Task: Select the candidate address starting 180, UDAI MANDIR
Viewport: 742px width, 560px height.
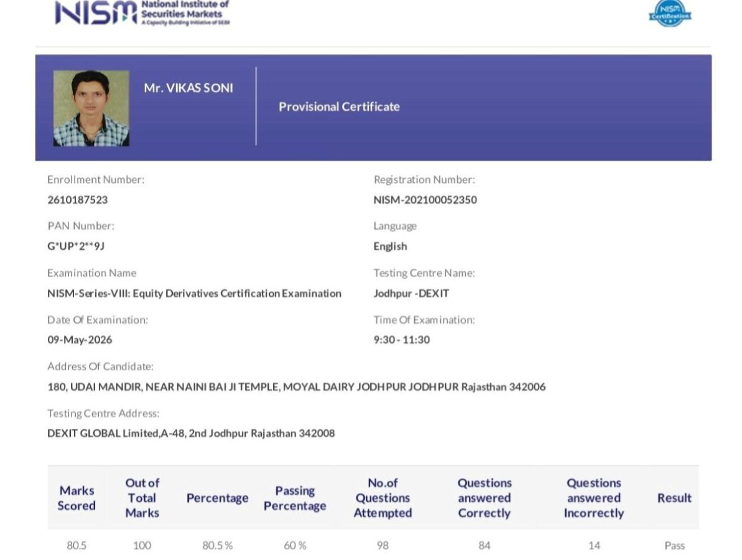Action: (x=296, y=387)
